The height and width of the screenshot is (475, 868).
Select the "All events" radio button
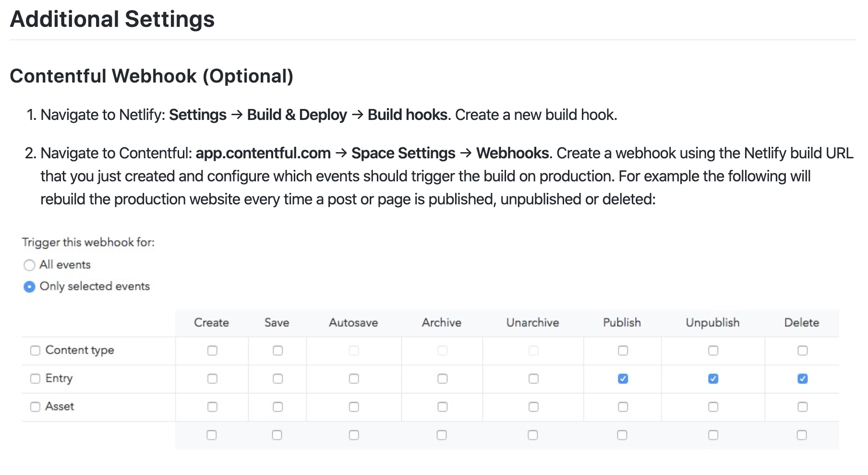[29, 265]
